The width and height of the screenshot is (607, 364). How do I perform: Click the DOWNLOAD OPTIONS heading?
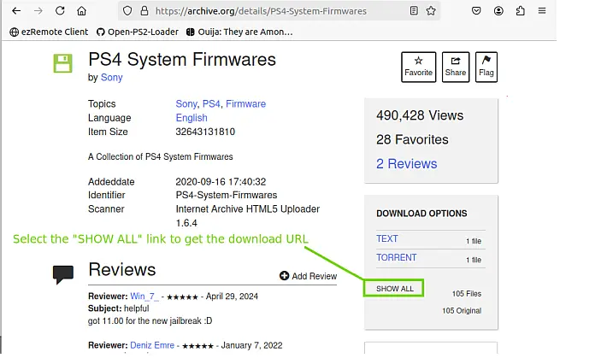coord(421,214)
